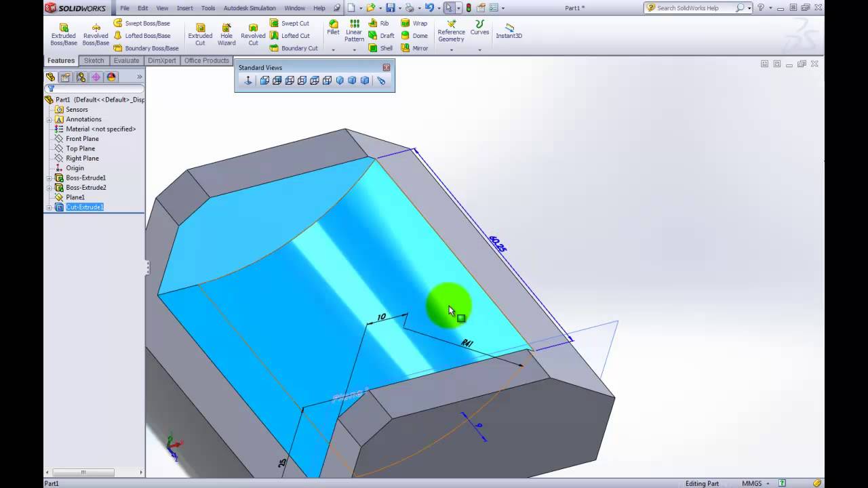Image resolution: width=868 pixels, height=488 pixels.
Task: Select the Linear Pattern tool
Action: [354, 31]
